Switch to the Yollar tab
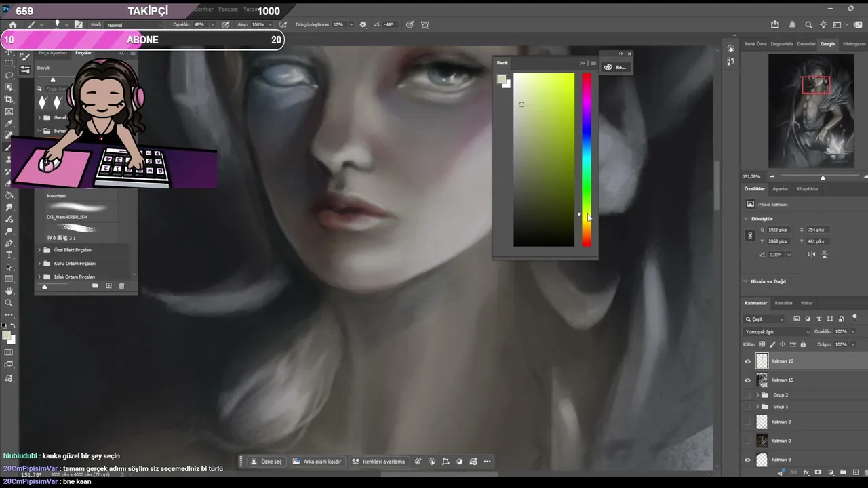 tap(806, 303)
